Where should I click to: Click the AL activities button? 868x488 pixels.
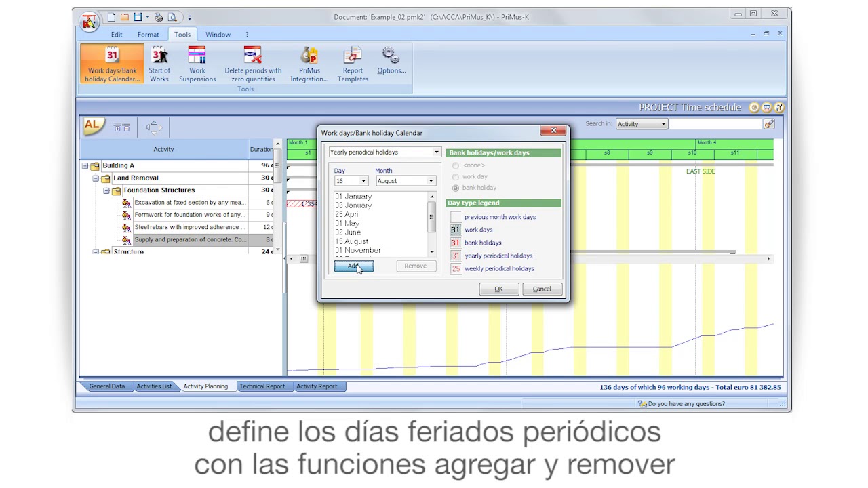coord(93,125)
